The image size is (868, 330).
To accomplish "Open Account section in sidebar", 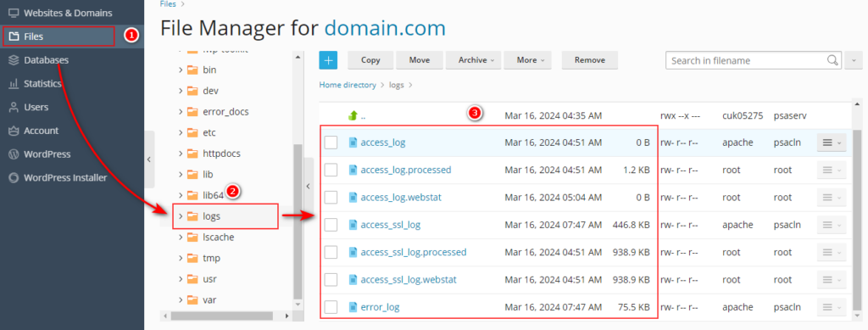I will pos(41,131).
